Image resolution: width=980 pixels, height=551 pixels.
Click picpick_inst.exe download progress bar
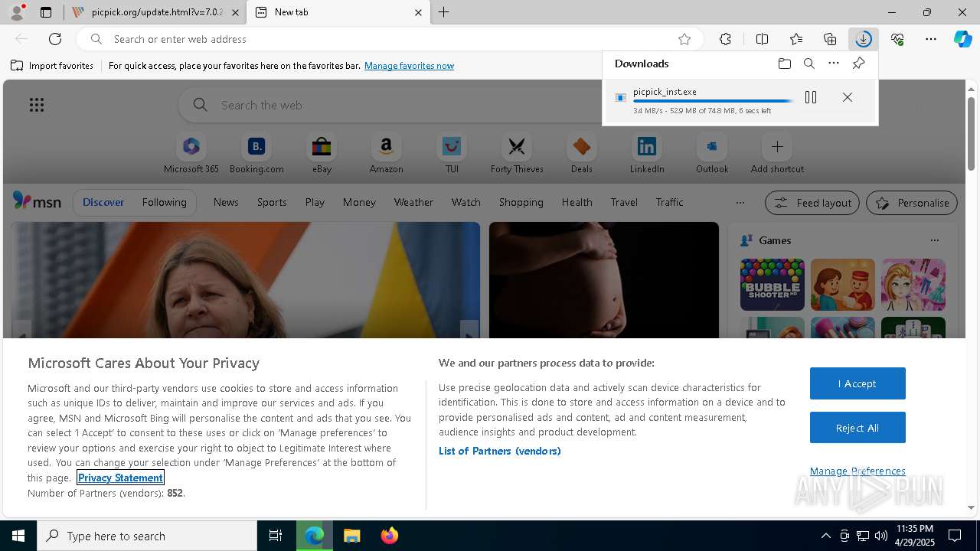pyautogui.click(x=713, y=101)
